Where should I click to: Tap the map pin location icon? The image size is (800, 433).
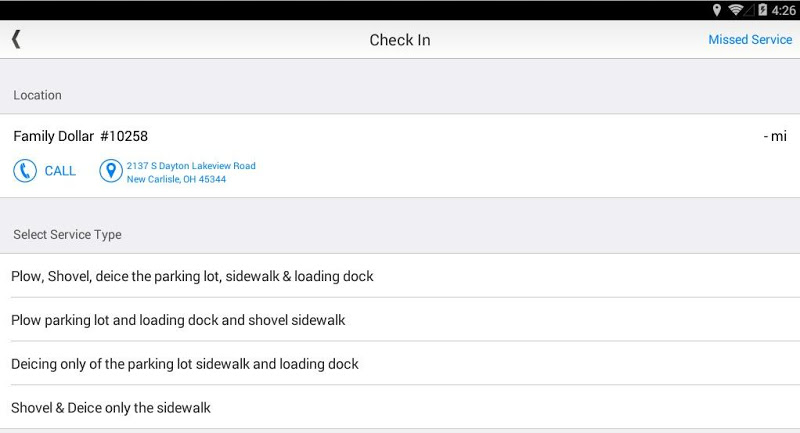(x=110, y=171)
